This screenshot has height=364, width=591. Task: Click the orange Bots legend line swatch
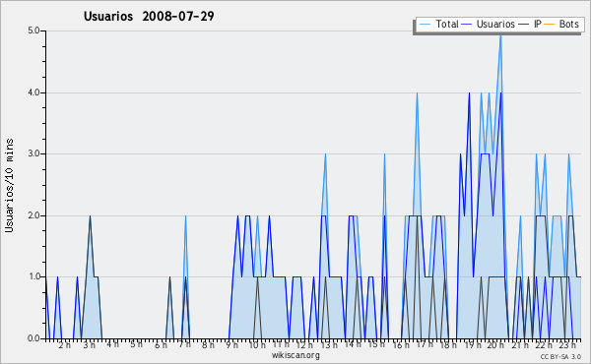point(550,25)
